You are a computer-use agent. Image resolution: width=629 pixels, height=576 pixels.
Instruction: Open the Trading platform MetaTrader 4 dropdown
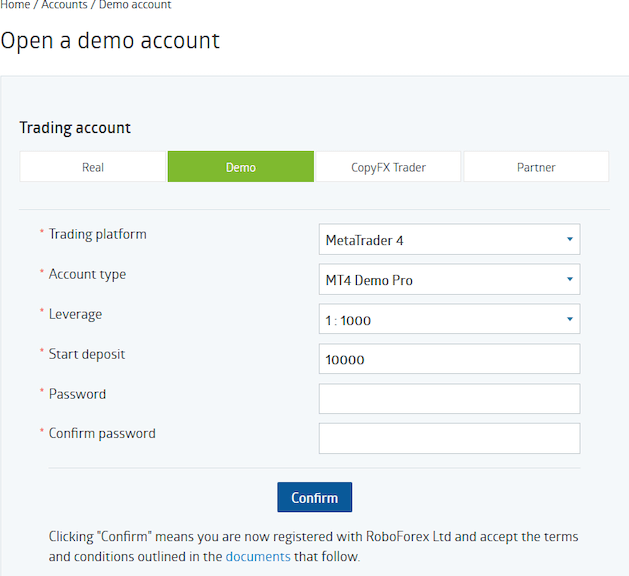coord(449,239)
